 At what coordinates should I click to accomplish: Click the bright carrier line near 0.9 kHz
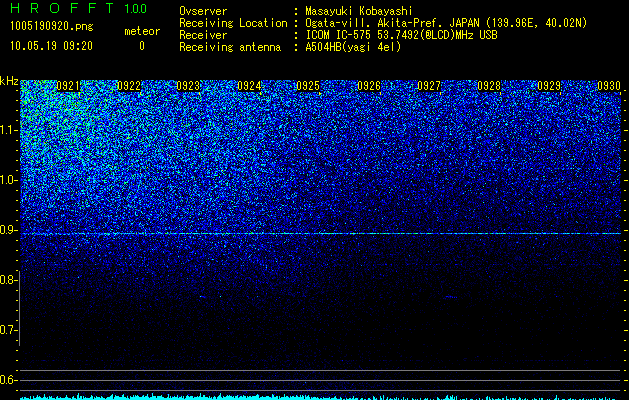[x=320, y=233]
